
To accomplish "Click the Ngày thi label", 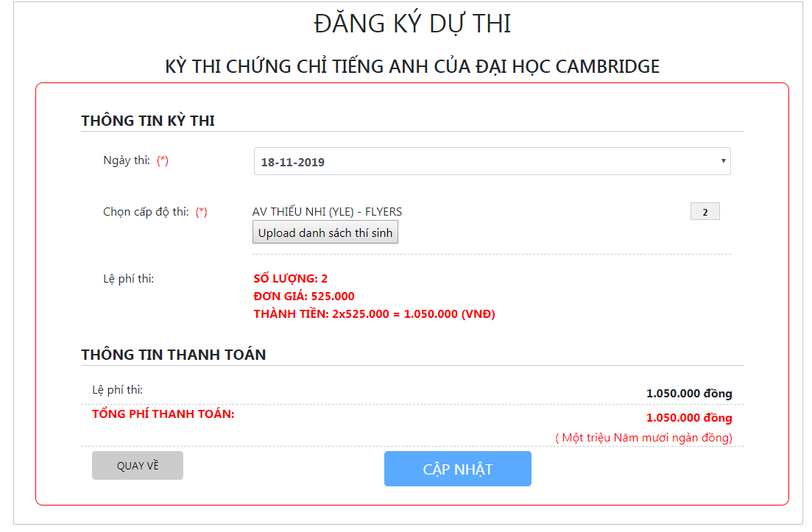I will (127, 160).
